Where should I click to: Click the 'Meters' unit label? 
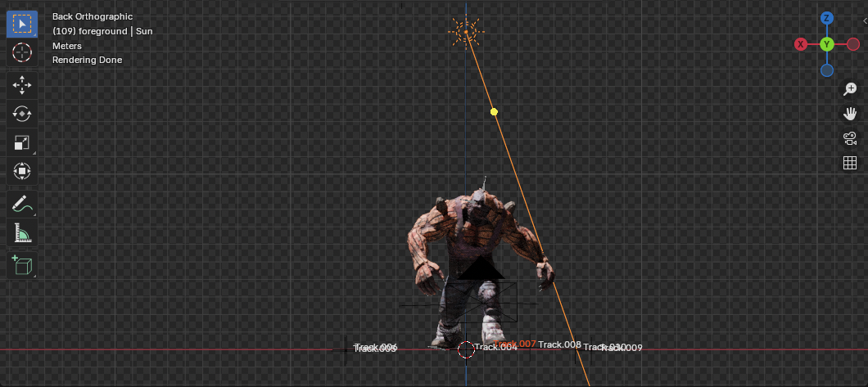click(67, 46)
